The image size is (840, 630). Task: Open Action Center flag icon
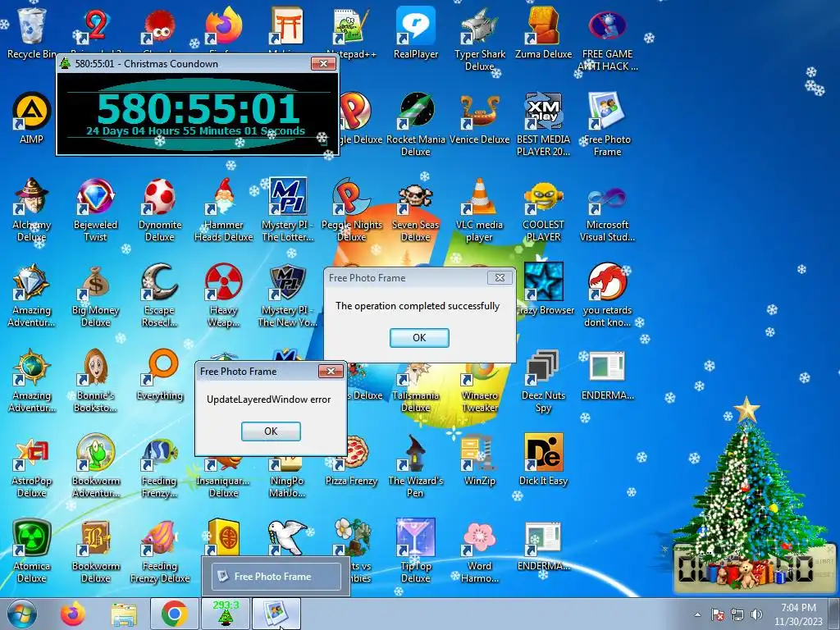point(718,614)
